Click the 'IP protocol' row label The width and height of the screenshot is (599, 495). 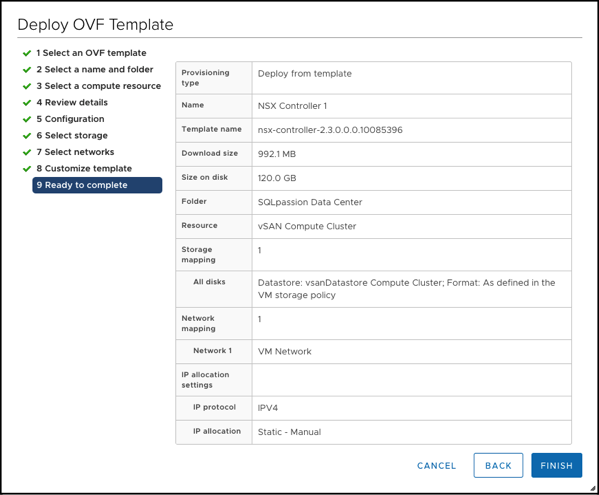[x=214, y=407]
